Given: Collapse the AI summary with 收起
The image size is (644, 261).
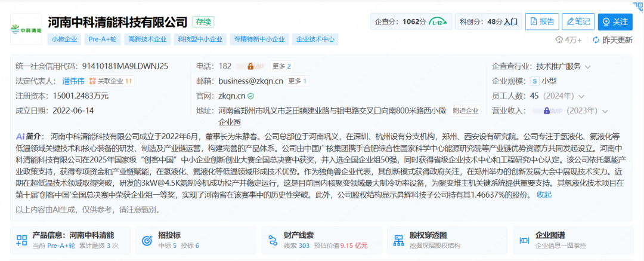Looking at the screenshot, I should coord(544,195).
